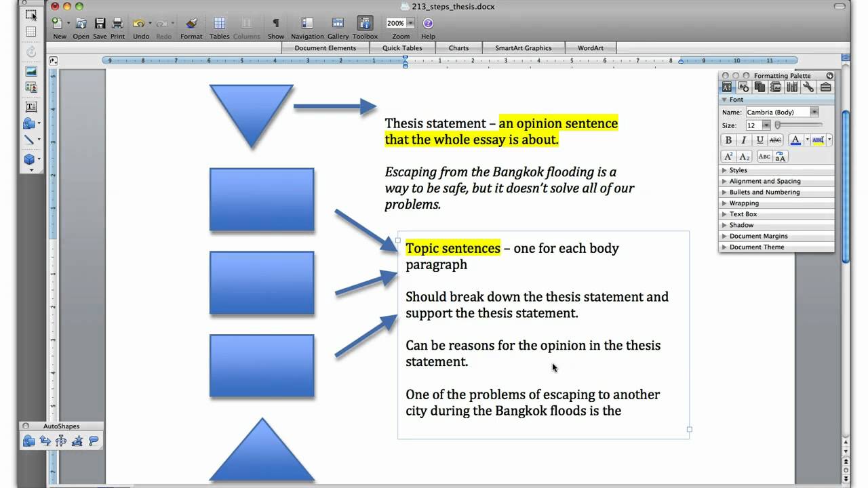Image resolution: width=868 pixels, height=488 pixels.
Task: Click the selection rectangle tool in the side toolbar
Action: 31,14
